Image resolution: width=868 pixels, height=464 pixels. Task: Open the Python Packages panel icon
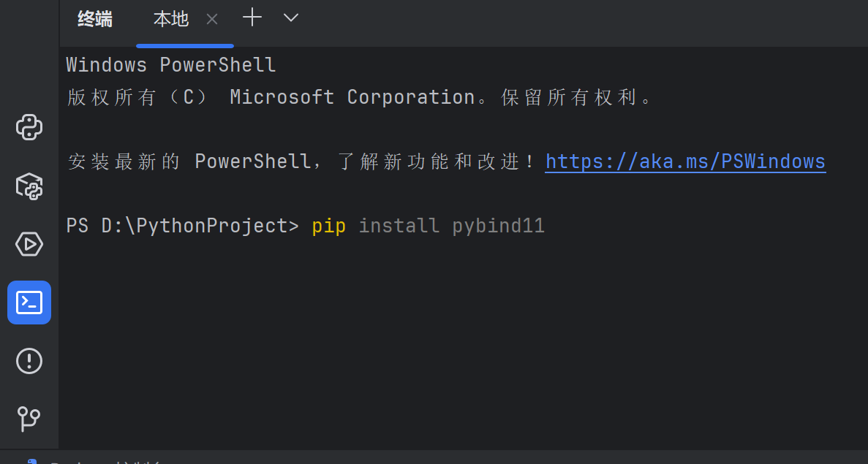[x=29, y=186]
